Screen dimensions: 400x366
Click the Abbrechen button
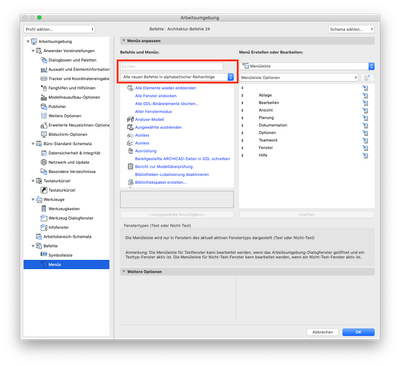[322, 332]
